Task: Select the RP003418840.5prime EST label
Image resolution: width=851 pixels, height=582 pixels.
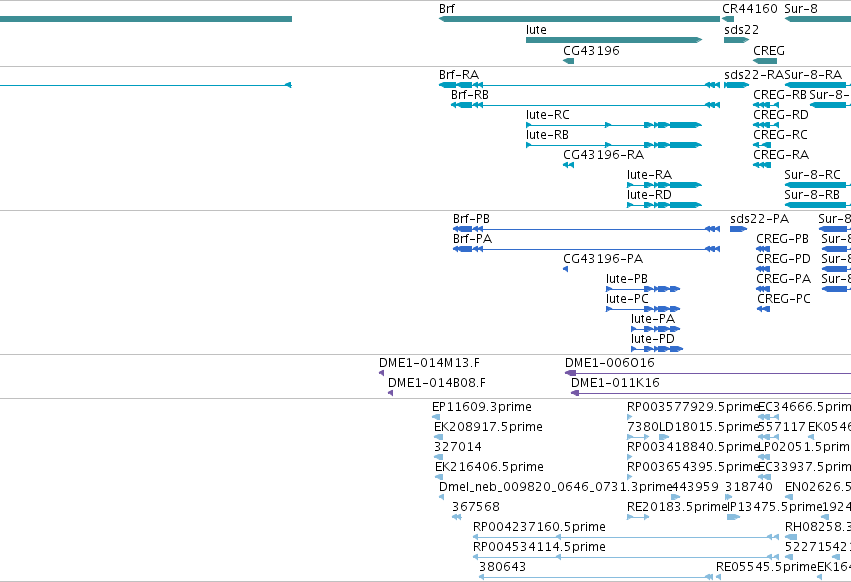Action: pos(692,447)
